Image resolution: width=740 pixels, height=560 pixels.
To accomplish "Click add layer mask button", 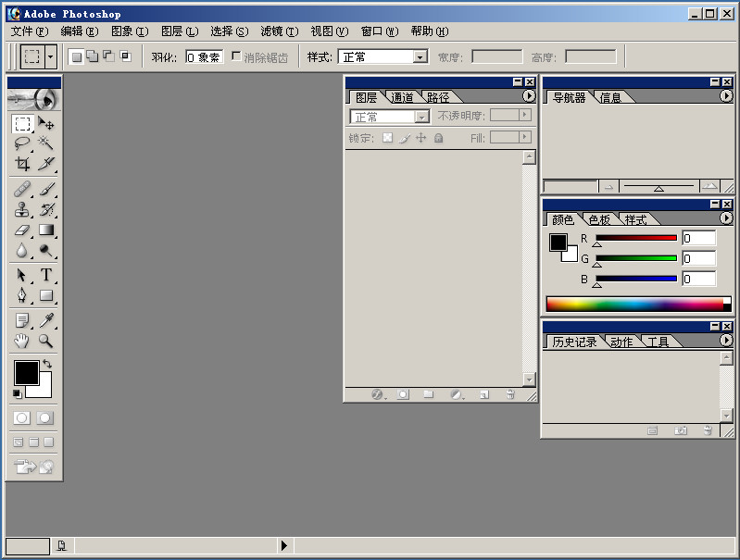I will pyautogui.click(x=403, y=394).
